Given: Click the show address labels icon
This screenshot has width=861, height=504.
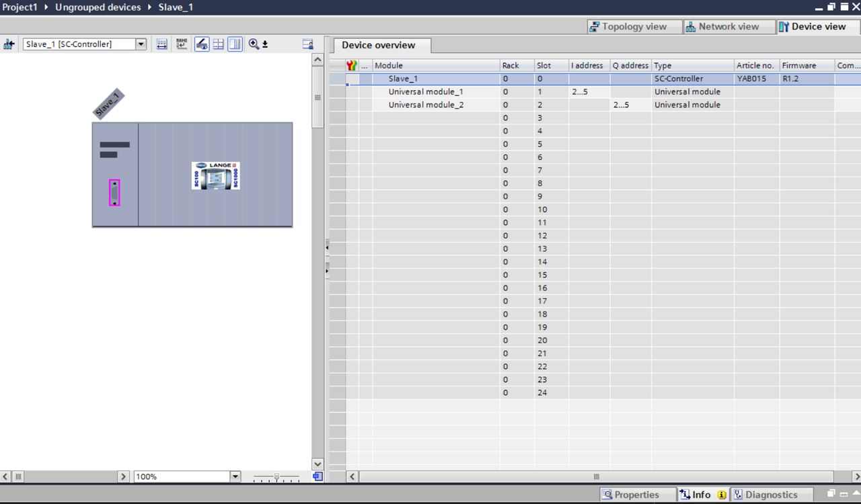Looking at the screenshot, I should point(161,44).
